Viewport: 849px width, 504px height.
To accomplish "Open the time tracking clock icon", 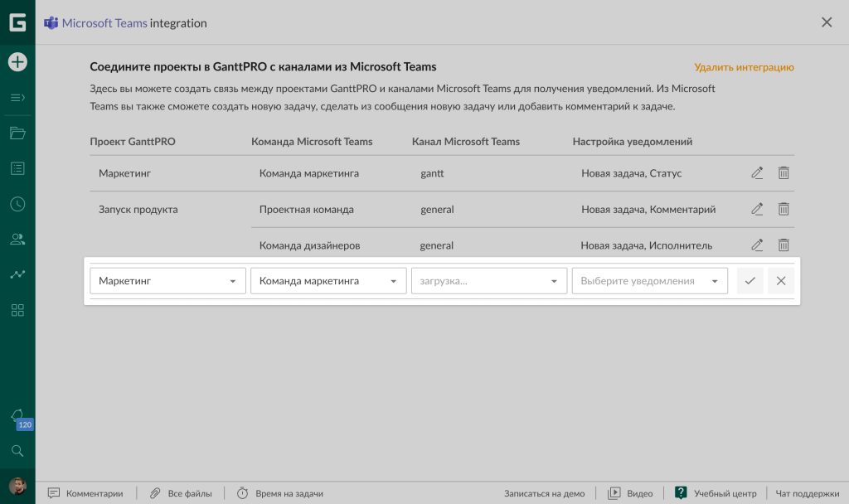I will click(x=17, y=204).
